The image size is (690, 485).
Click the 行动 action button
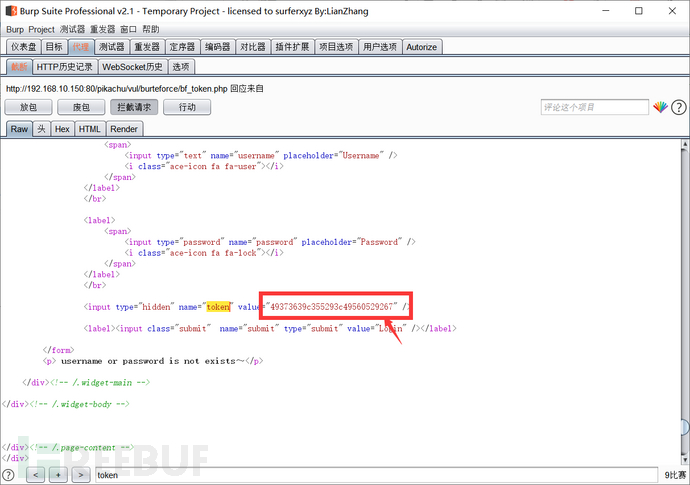(x=187, y=107)
